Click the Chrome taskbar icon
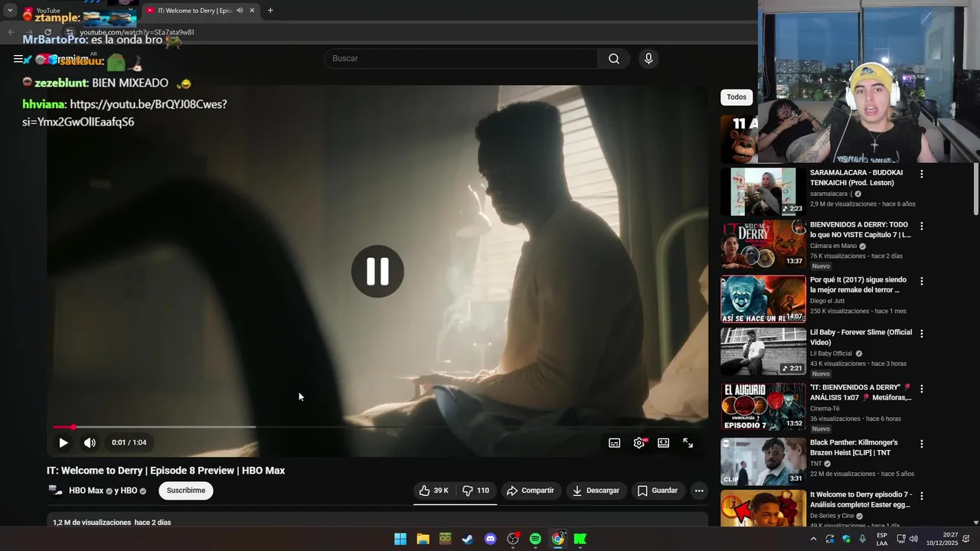The width and height of the screenshot is (980, 551). pos(558,539)
